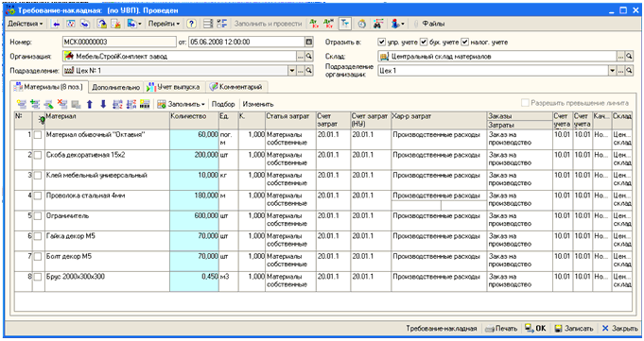
Task: Sort rows descending Z-A
Action: coord(131,104)
